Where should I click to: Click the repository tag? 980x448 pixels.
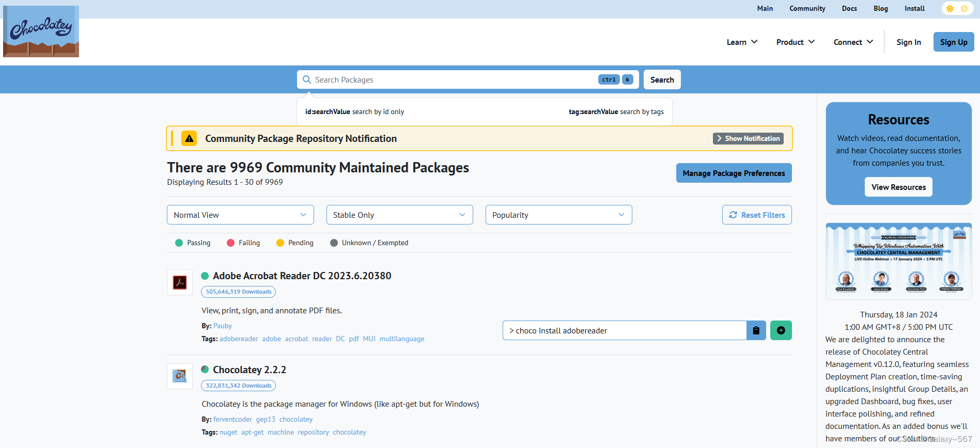coord(313,432)
